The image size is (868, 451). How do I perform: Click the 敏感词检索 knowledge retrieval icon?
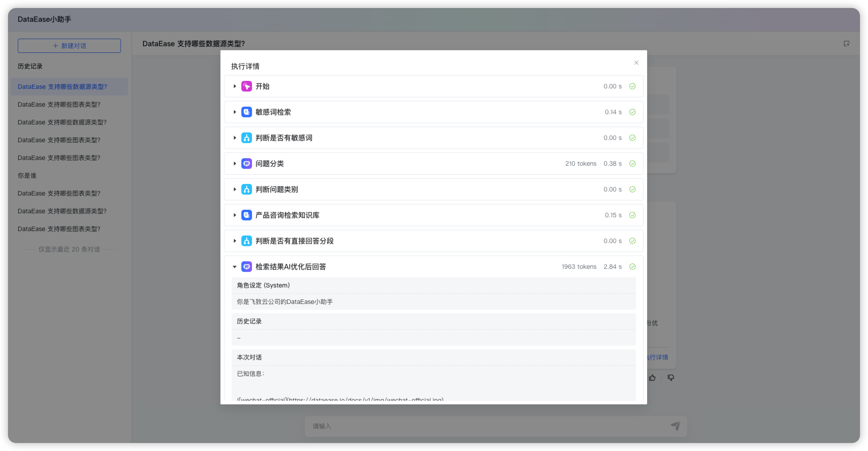246,112
